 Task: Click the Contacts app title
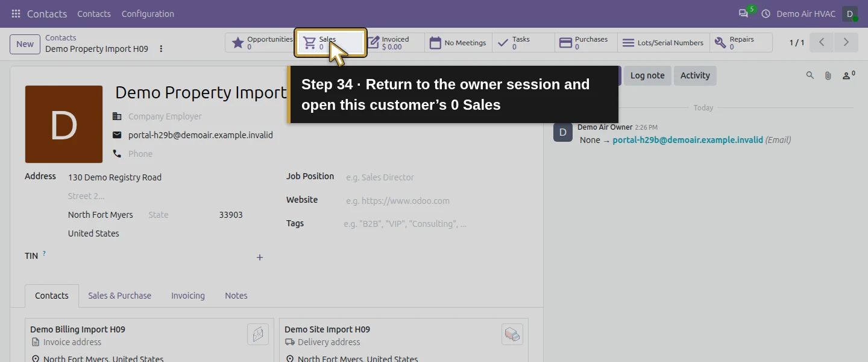47,14
